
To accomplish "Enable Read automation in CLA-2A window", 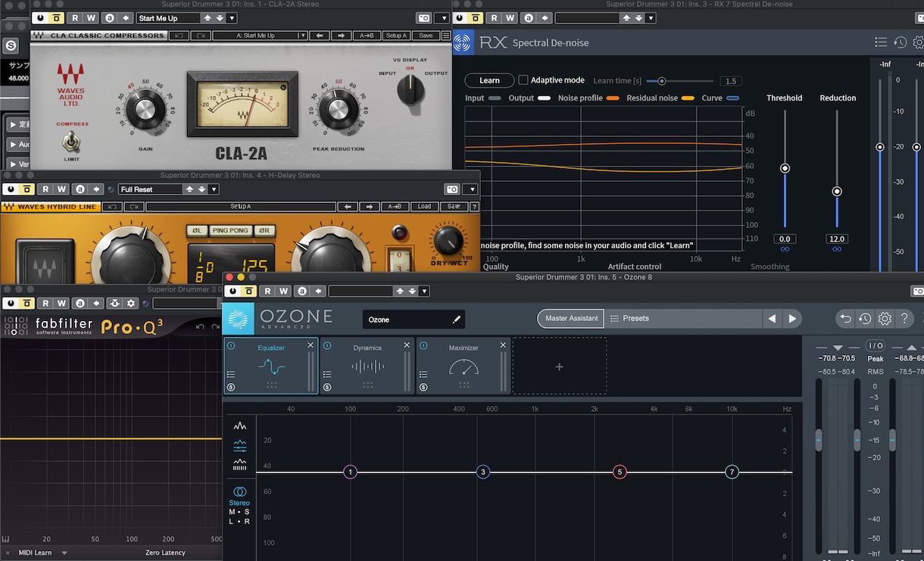I will [x=75, y=18].
